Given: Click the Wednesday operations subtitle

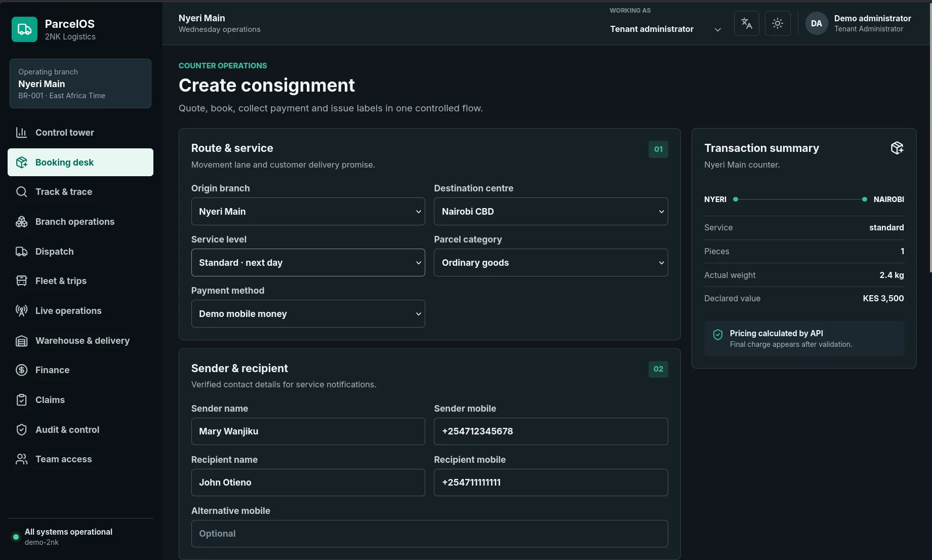Looking at the screenshot, I should point(219,29).
